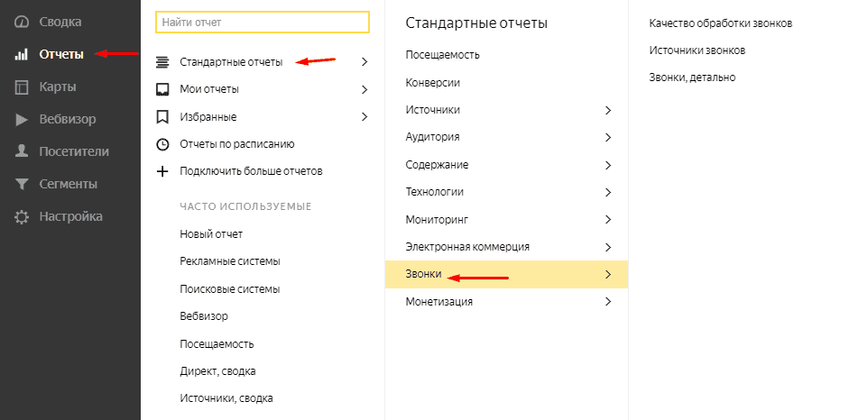Expand the Стандартные отчеты chevron

[x=365, y=62]
